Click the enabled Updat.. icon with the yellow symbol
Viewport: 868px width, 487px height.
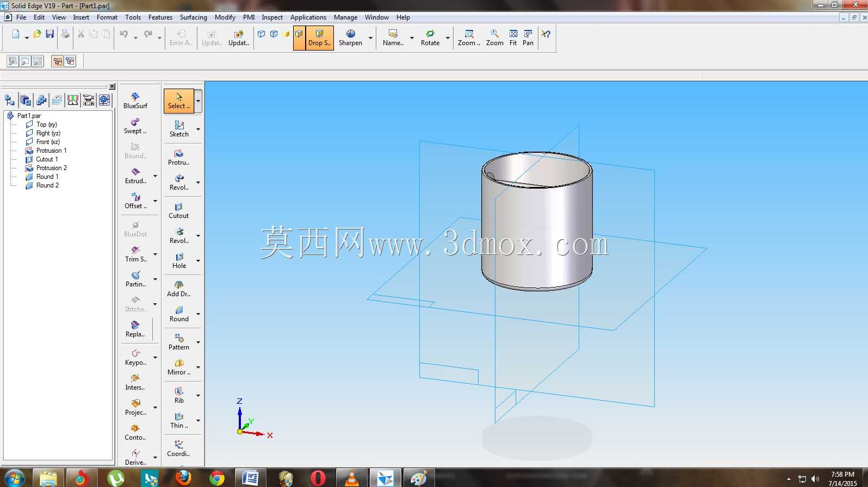coord(239,38)
